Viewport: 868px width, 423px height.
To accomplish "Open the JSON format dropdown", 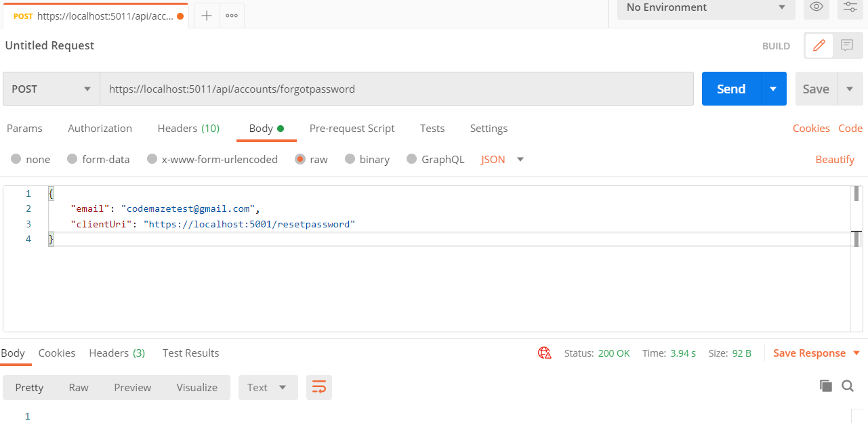I will (503, 160).
